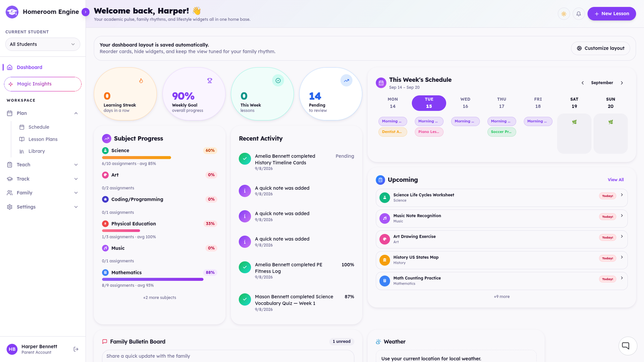Go to Lesson Plans

click(43, 139)
